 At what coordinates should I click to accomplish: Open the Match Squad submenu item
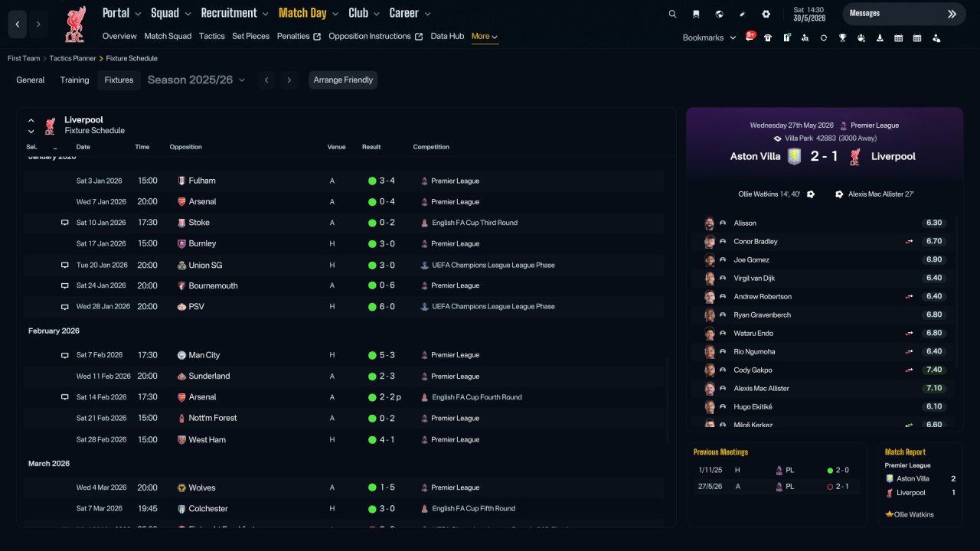click(x=168, y=36)
